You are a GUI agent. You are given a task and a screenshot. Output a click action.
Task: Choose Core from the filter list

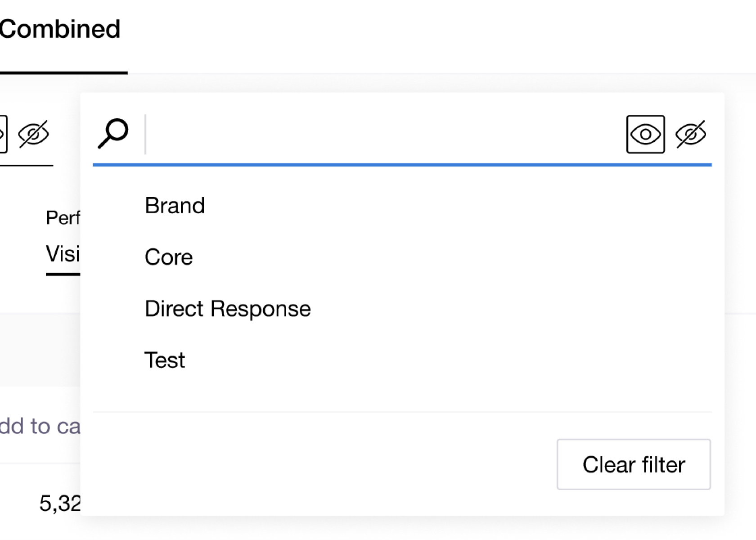(x=169, y=257)
